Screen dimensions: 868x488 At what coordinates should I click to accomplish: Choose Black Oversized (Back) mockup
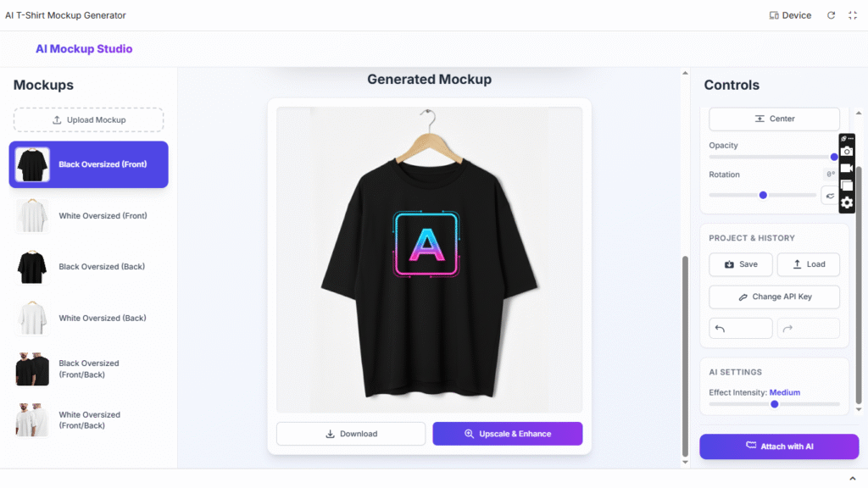click(88, 267)
